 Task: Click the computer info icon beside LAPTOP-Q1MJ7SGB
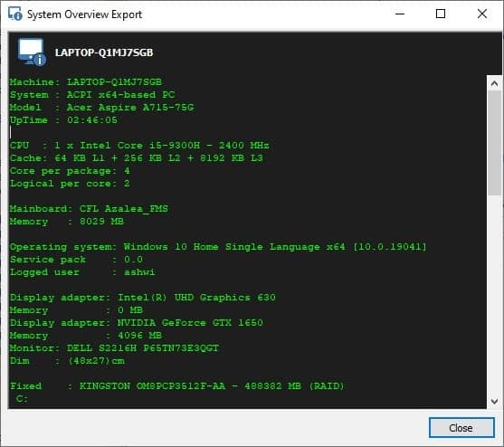click(32, 52)
